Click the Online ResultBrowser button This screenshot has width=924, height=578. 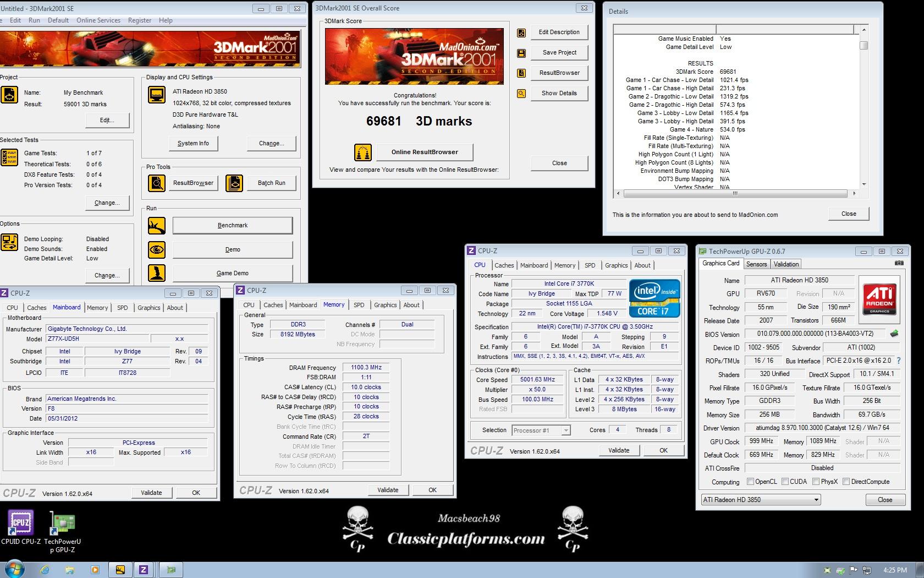tap(425, 152)
